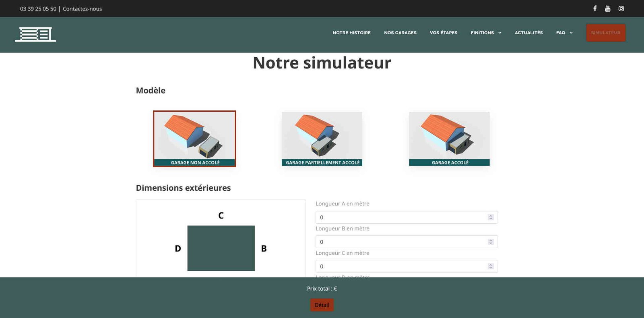Viewport: 644px width, 318px height.
Task: Adjust Longueur C with spinner arrows
Action: (x=491, y=266)
